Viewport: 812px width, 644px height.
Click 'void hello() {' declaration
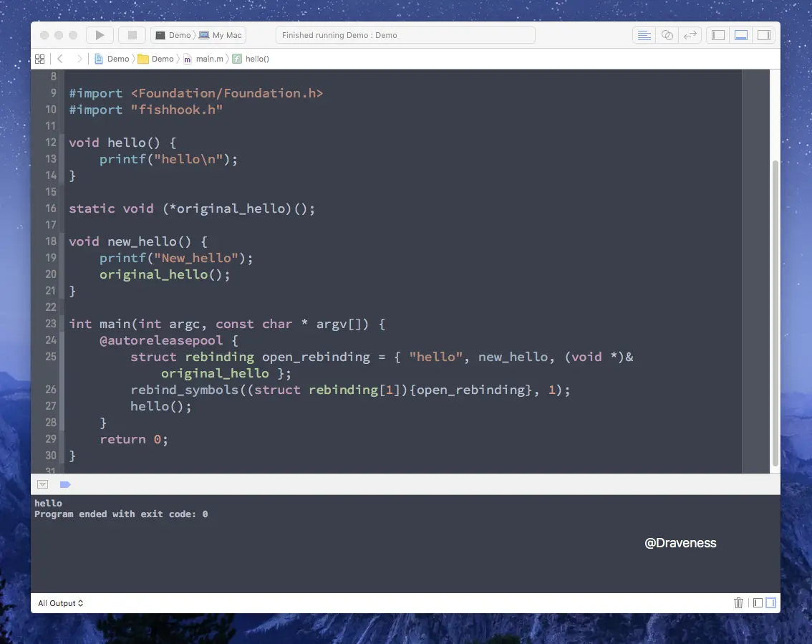coord(122,143)
